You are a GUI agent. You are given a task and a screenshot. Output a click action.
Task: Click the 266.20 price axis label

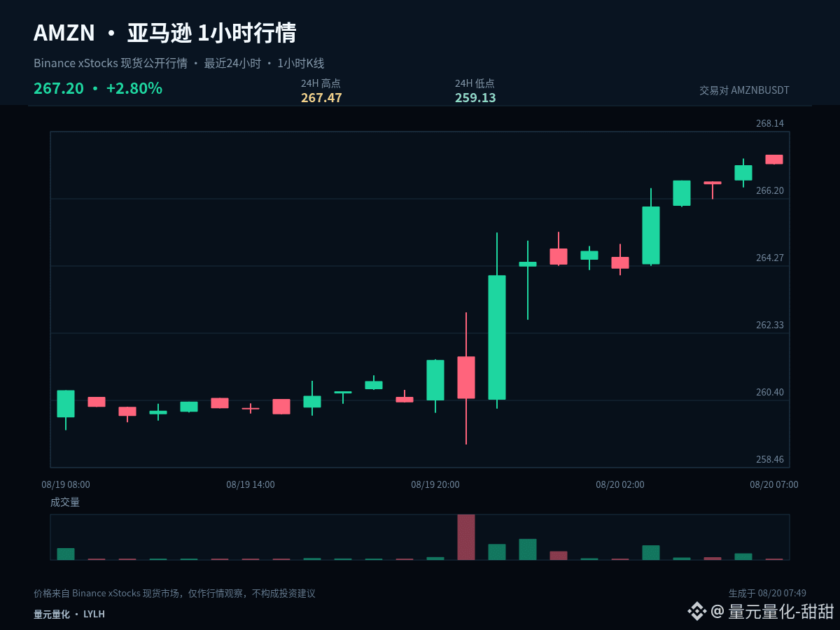point(770,190)
